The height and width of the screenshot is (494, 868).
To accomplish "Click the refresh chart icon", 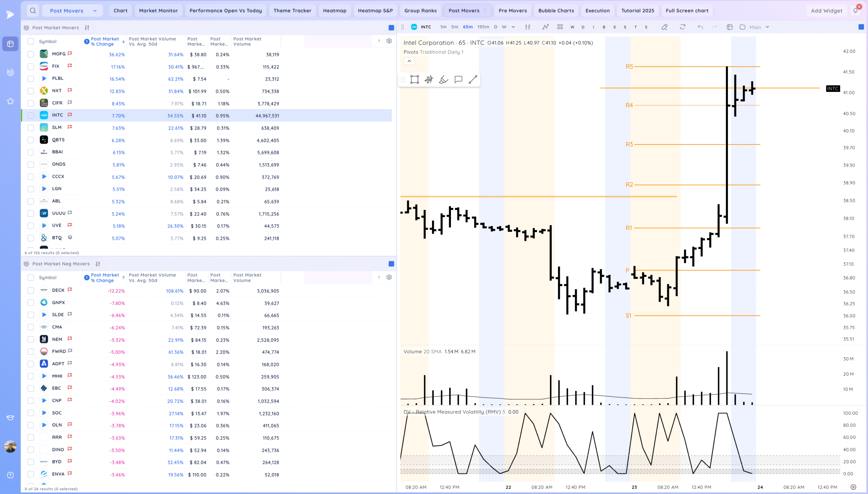I will [682, 27].
